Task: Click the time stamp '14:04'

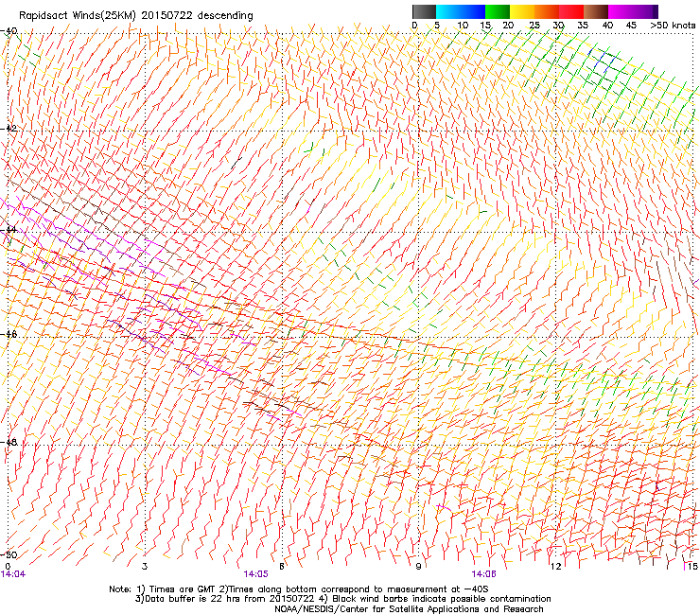Action: pyautogui.click(x=13, y=574)
